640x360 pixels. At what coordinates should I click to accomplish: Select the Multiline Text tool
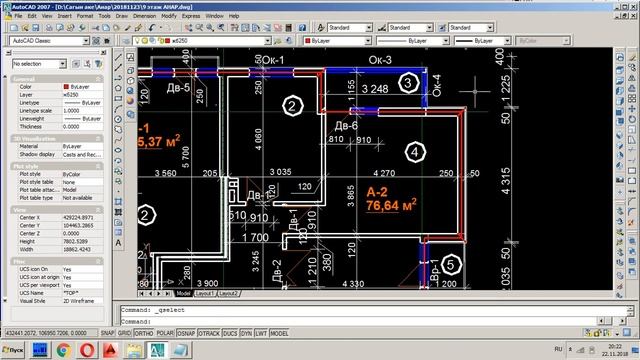click(x=118, y=243)
